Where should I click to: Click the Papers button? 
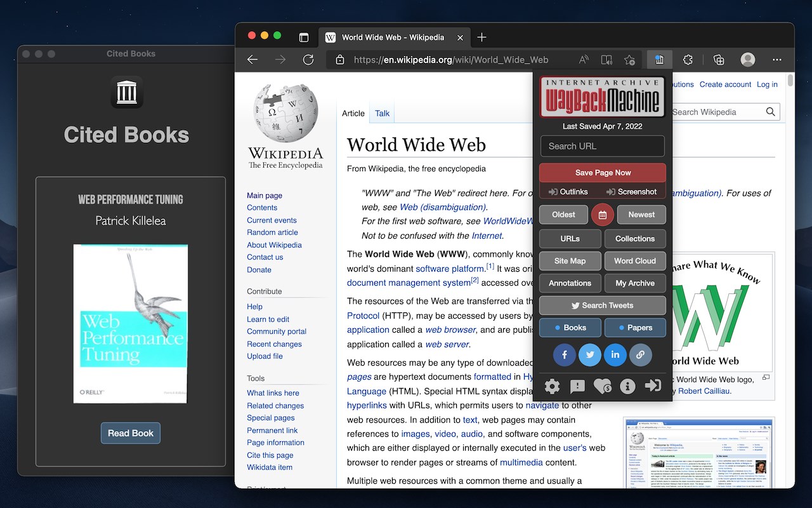[635, 328]
